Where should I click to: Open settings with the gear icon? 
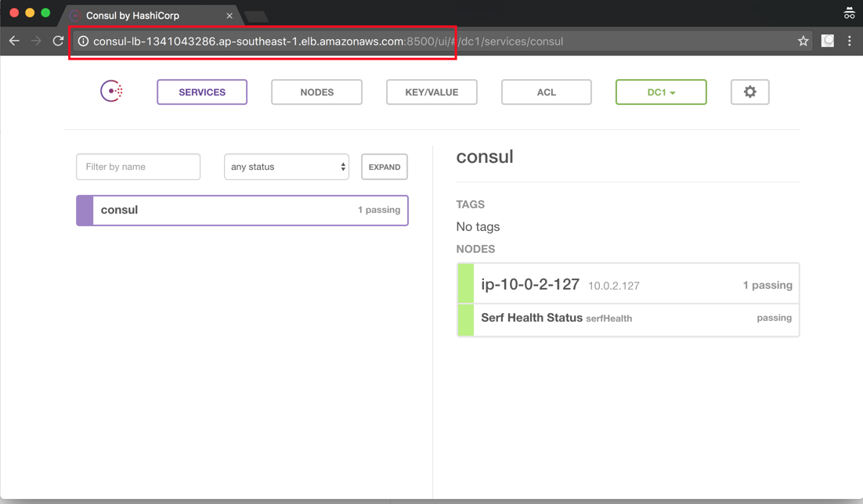[749, 92]
